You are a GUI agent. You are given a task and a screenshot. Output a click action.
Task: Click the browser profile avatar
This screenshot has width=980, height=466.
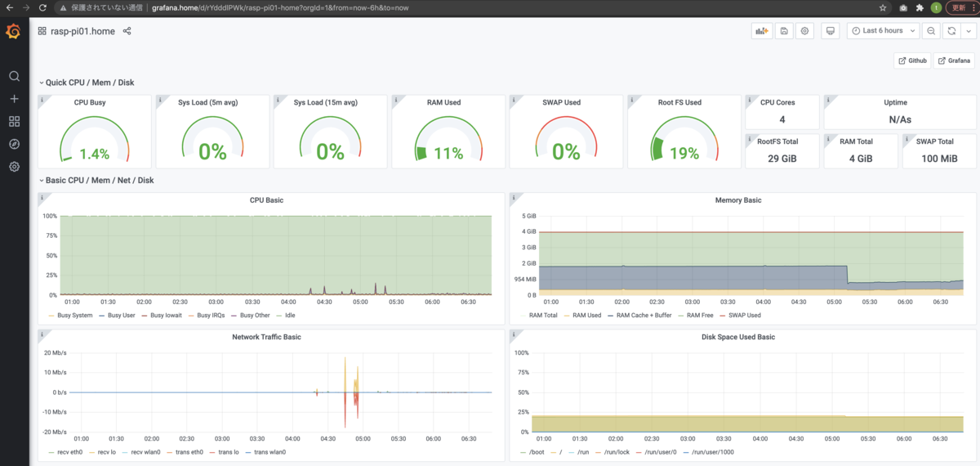click(x=936, y=7)
